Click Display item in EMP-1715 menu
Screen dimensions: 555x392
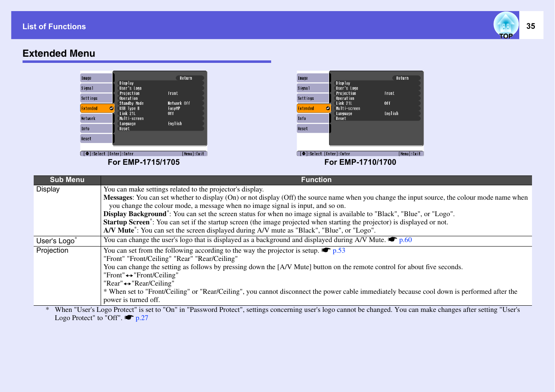pos(160,83)
